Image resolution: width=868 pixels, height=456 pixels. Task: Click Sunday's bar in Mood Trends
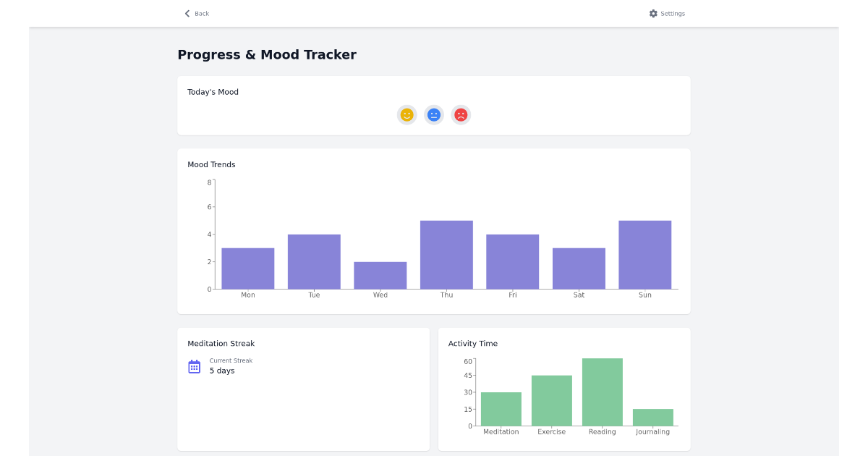click(644, 253)
